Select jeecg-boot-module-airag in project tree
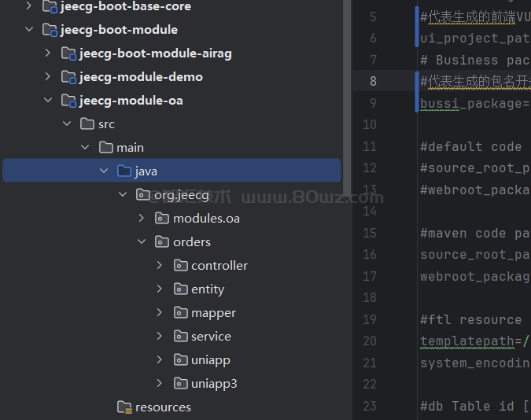This screenshot has height=420, width=531. 156,53
